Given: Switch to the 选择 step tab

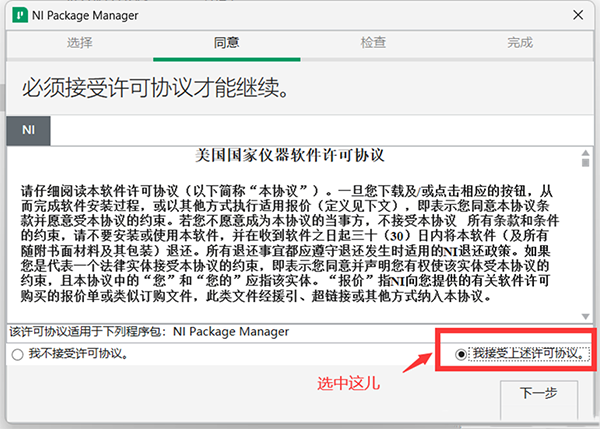Looking at the screenshot, I should 80,42.
